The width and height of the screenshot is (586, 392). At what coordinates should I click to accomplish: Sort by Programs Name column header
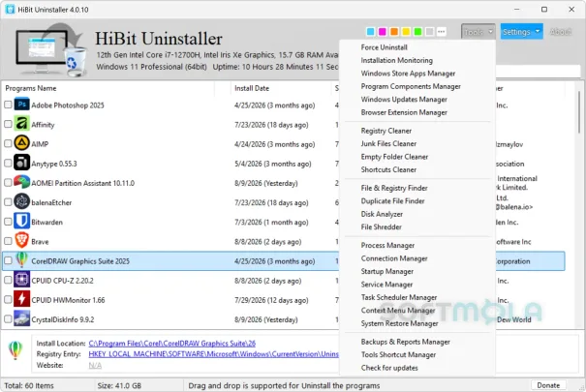(x=31, y=88)
